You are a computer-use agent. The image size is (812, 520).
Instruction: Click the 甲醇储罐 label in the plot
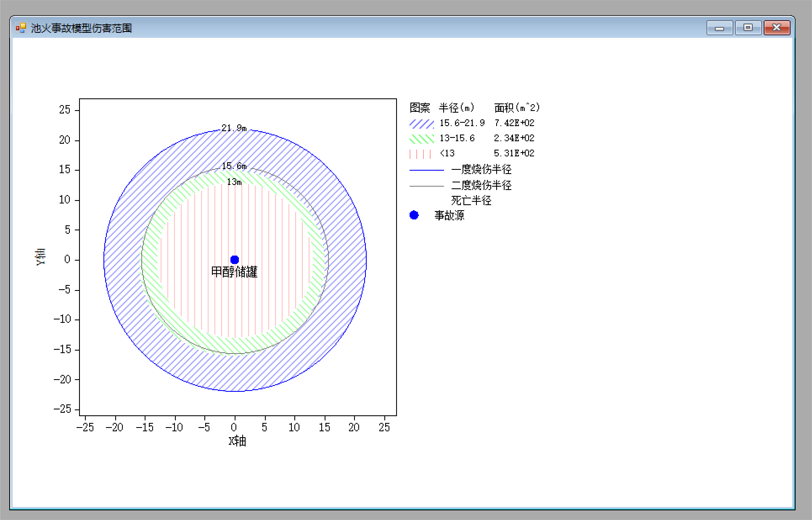(234, 272)
